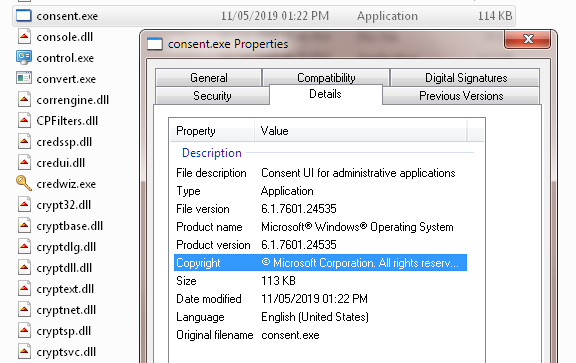This screenshot has height=363, width=576.
Task: Click the value 'Consent UI for administrative applications'
Action: (x=358, y=173)
